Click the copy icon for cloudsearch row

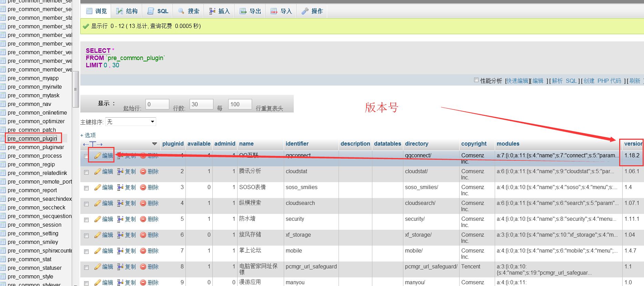(x=120, y=203)
